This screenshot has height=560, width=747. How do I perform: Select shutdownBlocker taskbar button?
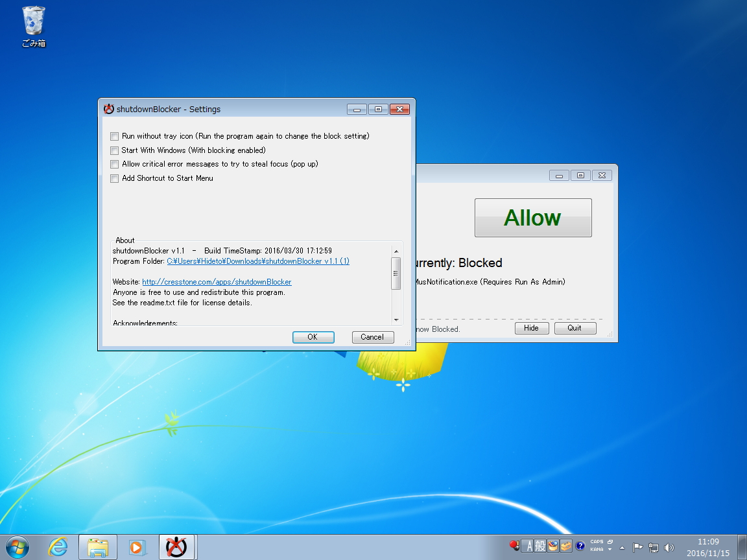[176, 547]
